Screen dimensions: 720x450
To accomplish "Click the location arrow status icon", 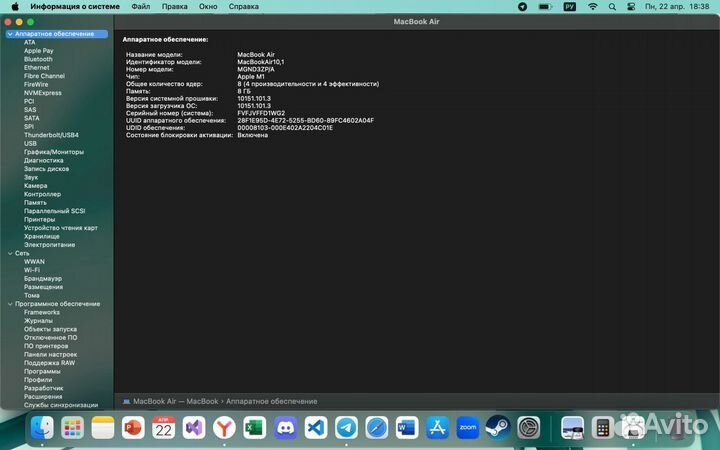I will [523, 7].
